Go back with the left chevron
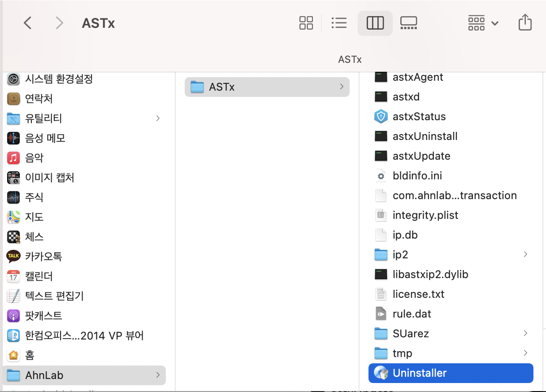 [x=27, y=23]
